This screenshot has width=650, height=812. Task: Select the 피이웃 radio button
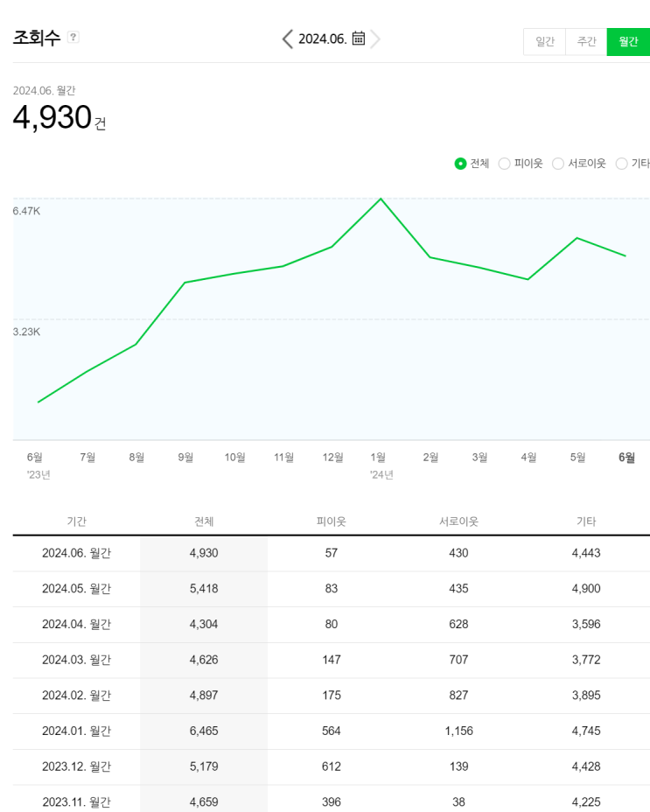click(505, 164)
